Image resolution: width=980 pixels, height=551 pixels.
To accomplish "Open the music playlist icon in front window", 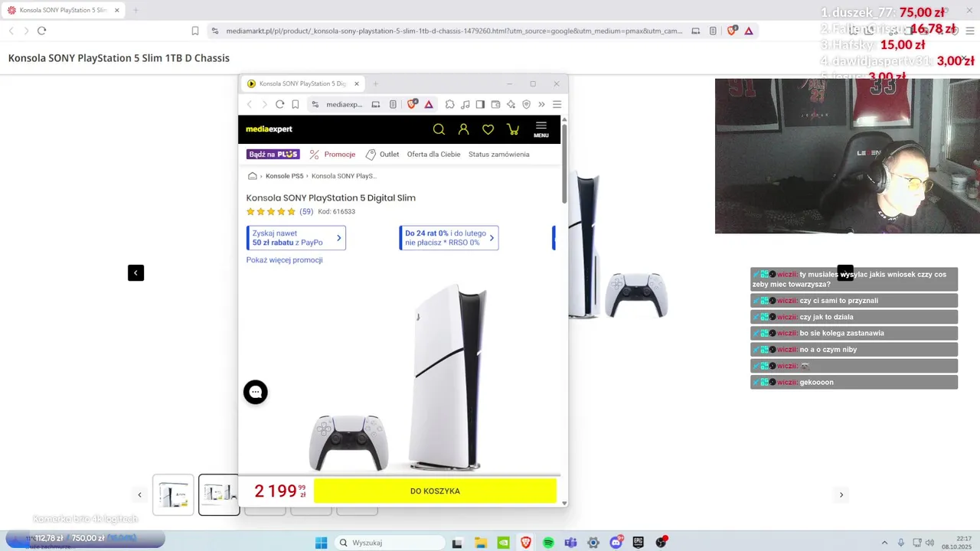I will point(465,104).
